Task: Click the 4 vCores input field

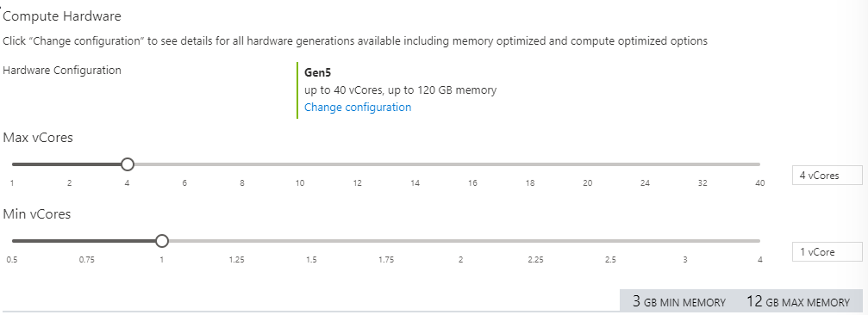Action: (x=827, y=176)
